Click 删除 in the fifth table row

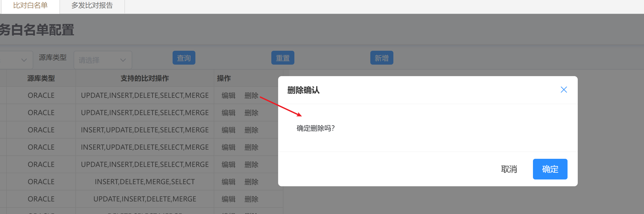[251, 165]
